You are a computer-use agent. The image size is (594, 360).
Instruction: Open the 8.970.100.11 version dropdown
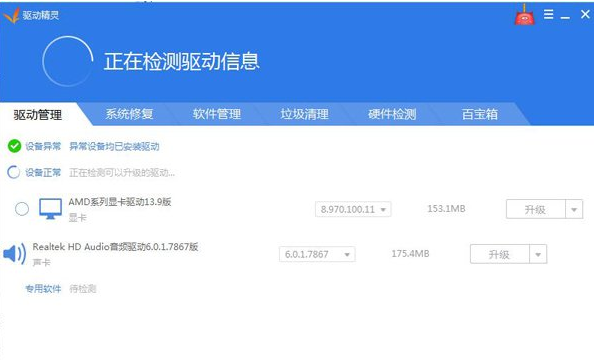click(x=353, y=209)
